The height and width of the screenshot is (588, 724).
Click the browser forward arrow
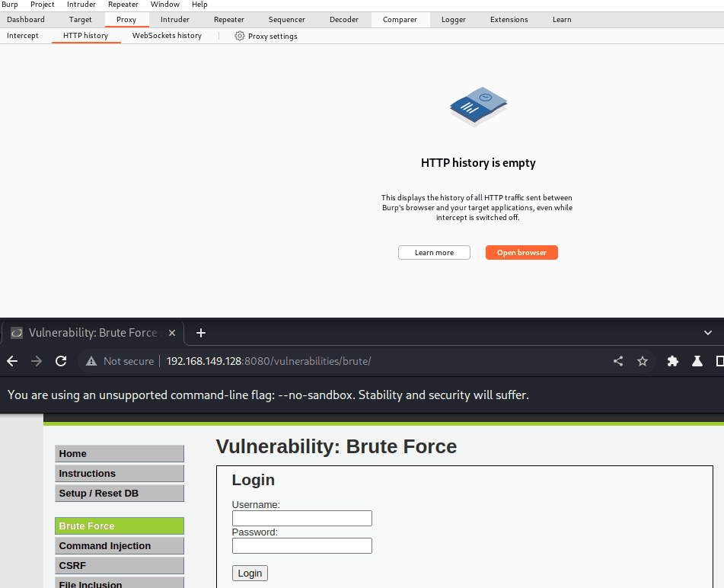coord(37,361)
